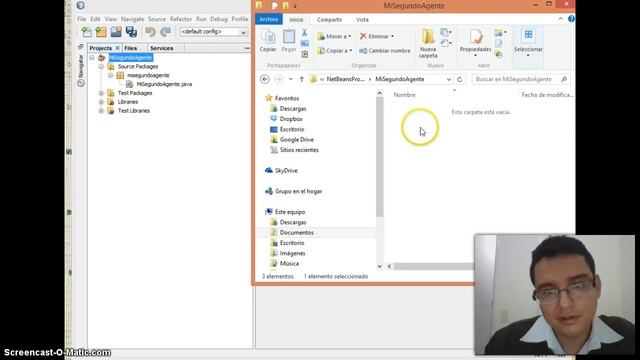Collapse the Source Packages node
The width and height of the screenshot is (640, 360).
[101, 67]
